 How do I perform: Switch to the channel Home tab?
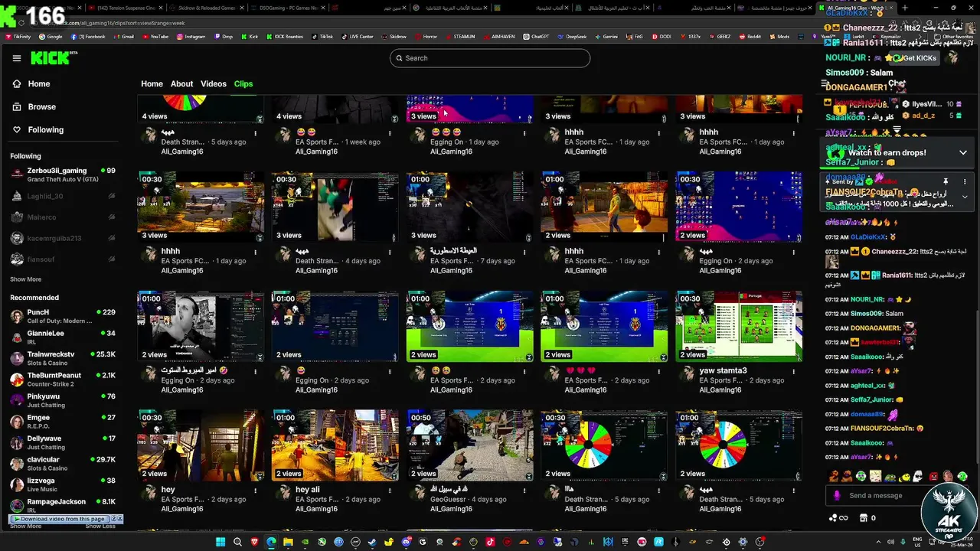pyautogui.click(x=152, y=84)
